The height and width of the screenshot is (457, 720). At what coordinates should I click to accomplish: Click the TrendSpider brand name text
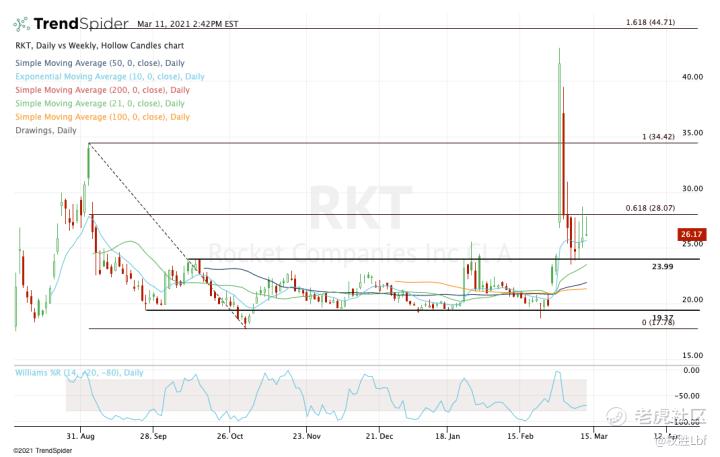point(81,23)
